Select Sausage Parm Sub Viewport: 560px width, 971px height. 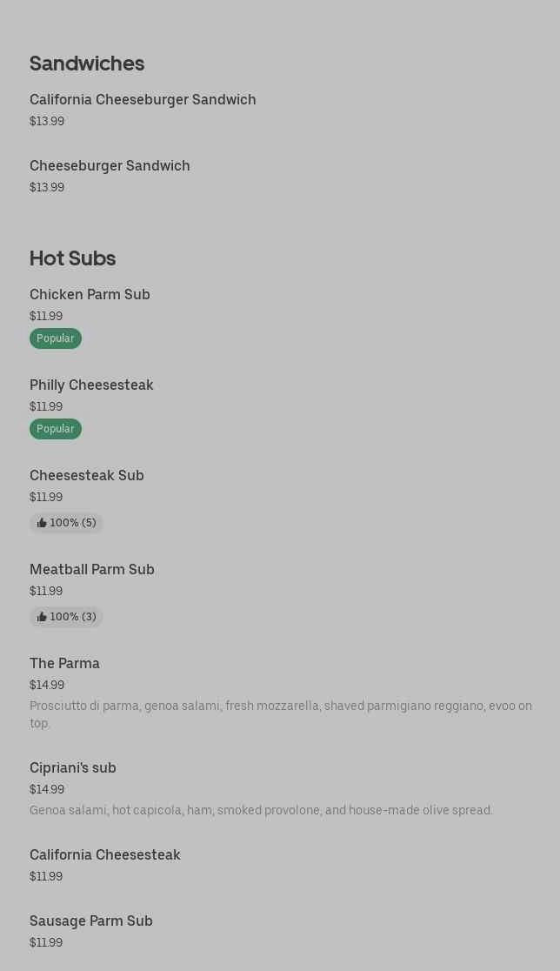tap(91, 921)
